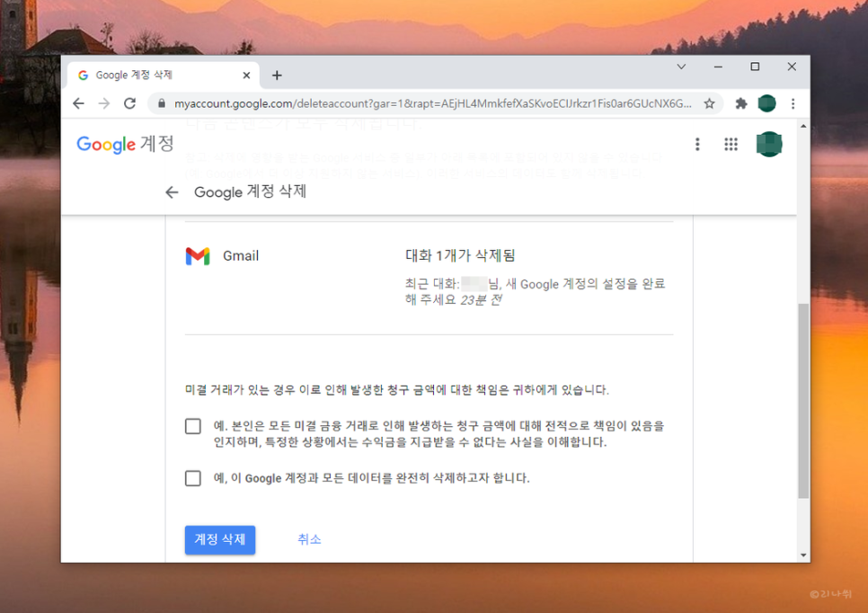Screen dimensions: 868x613
Task: Bookmark this page with the star icon
Action: (710, 103)
